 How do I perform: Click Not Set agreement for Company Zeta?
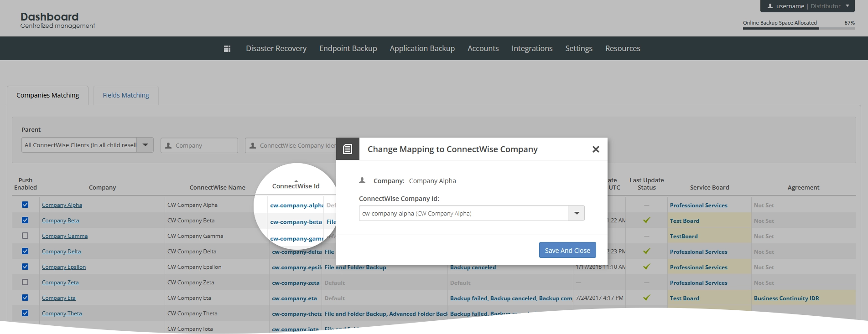[x=764, y=283]
